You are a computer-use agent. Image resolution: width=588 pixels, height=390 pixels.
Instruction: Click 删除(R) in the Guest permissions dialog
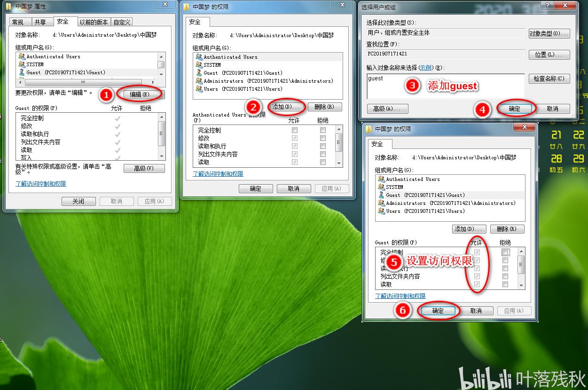[507, 229]
